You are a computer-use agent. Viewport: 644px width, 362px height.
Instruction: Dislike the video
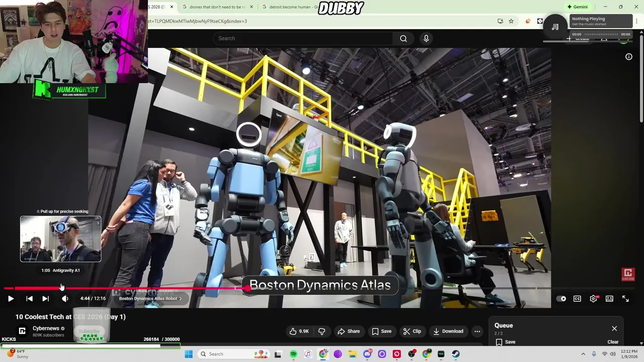(321, 331)
